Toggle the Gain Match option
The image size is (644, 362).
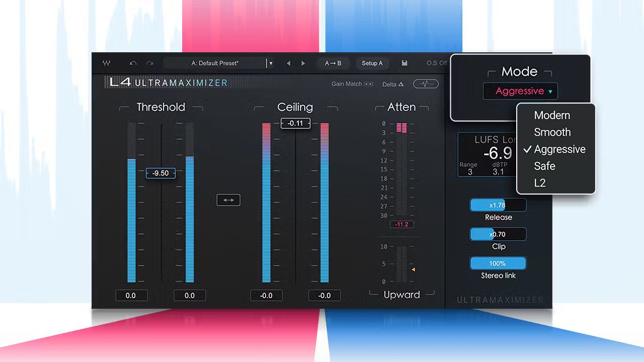click(352, 84)
